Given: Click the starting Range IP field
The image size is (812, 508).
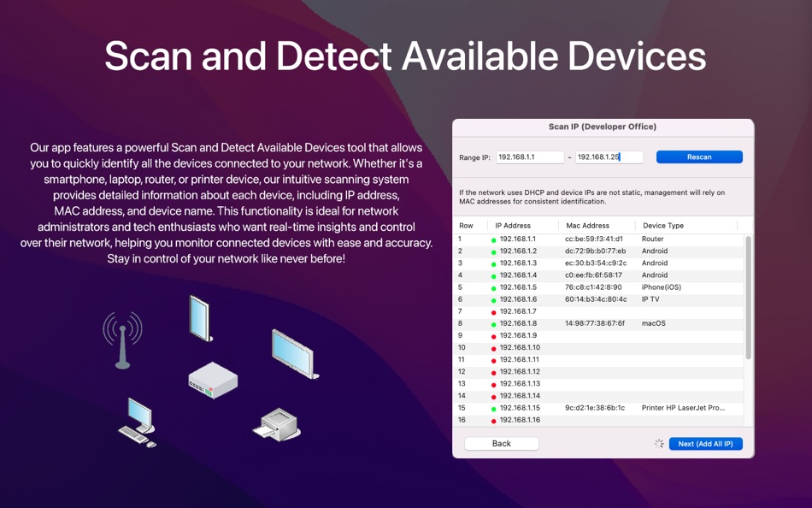Looking at the screenshot, I should point(529,157).
